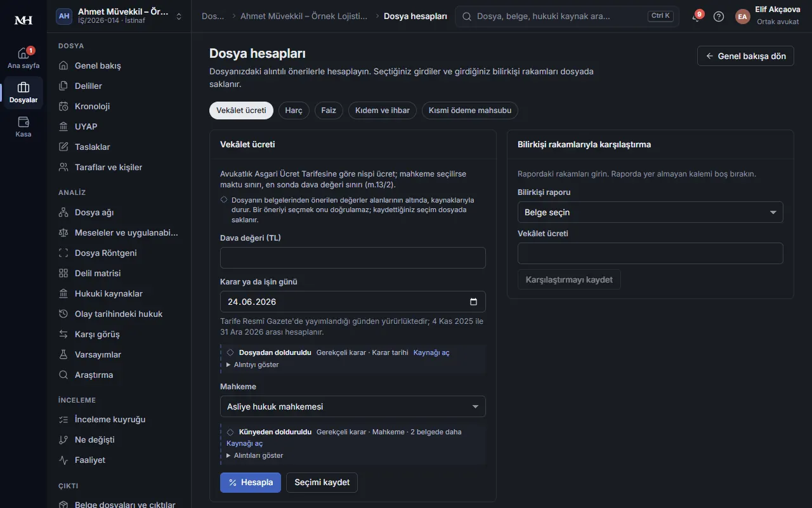The height and width of the screenshot is (508, 812).
Task: Open the Bilirkişi raporu Belge seçin dropdown
Action: pos(650,212)
